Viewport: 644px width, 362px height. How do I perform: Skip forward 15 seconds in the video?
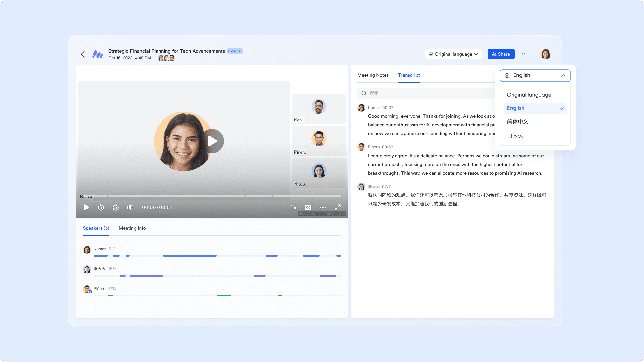(x=116, y=207)
